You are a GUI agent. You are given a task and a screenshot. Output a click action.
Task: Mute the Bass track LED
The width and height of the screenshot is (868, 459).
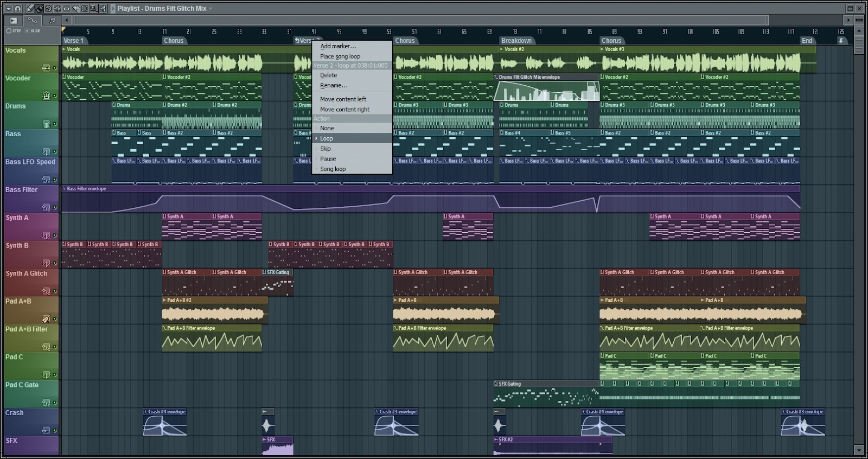pos(55,152)
